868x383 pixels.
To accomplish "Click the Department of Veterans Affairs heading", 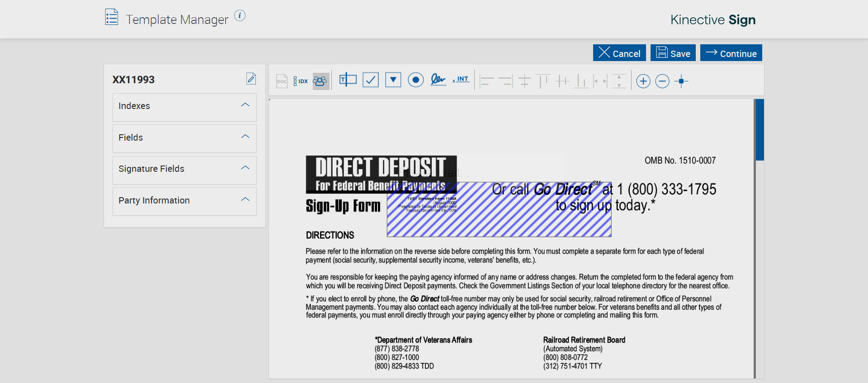I will tap(423, 340).
